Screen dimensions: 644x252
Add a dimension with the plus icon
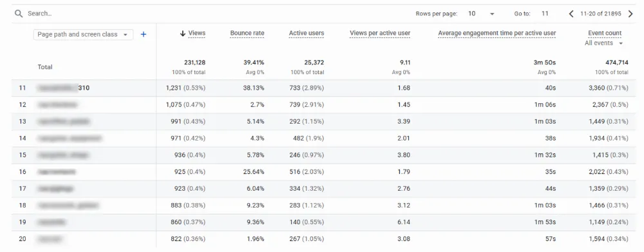coord(144,35)
